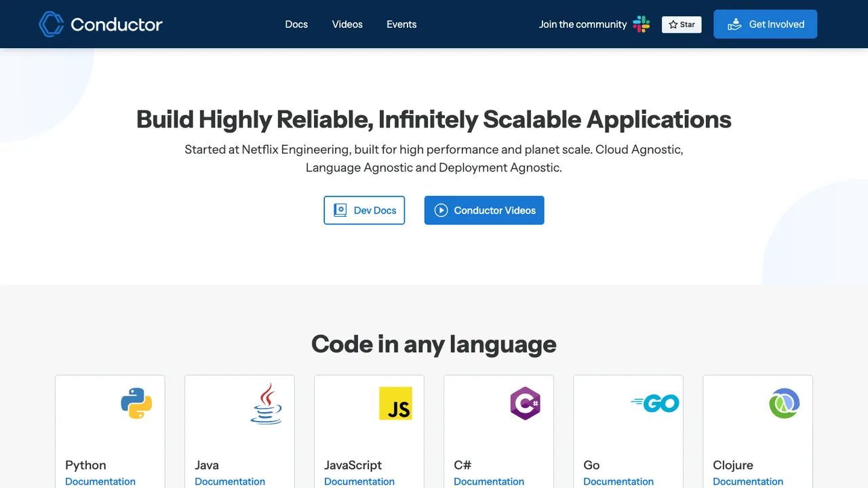
Task: Open the Dev Docs button
Action: (364, 210)
